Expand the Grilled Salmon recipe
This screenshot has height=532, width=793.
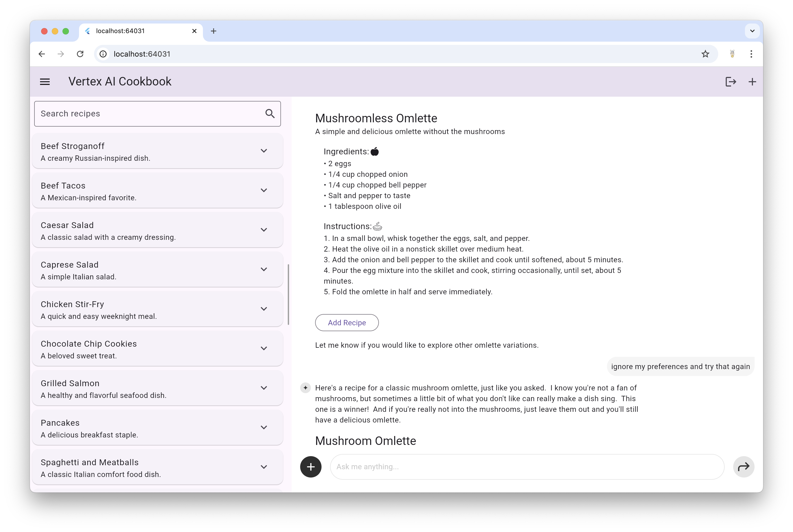coord(264,388)
